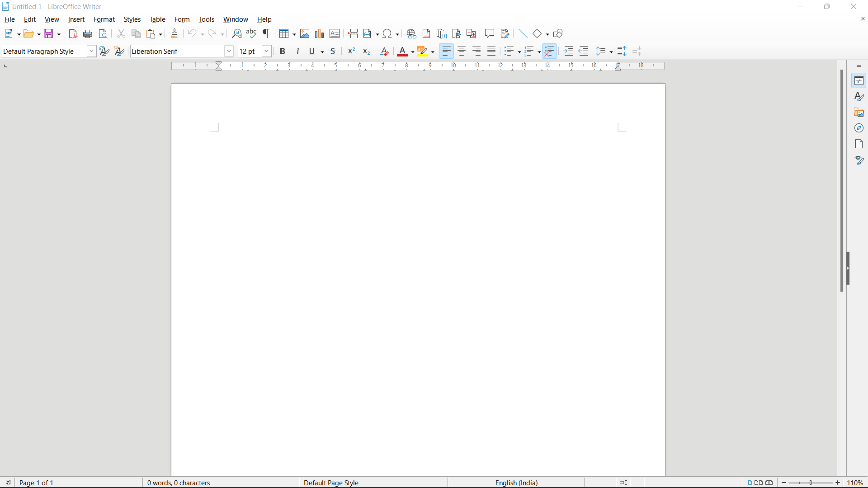The image size is (868, 488).
Task: Open the Table menu
Action: (158, 19)
